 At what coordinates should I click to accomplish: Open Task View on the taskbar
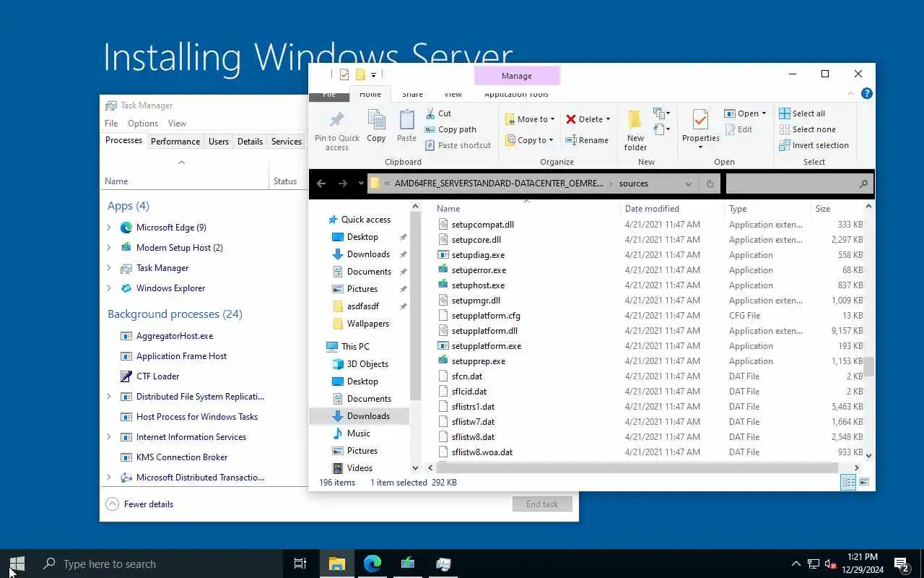point(300,564)
